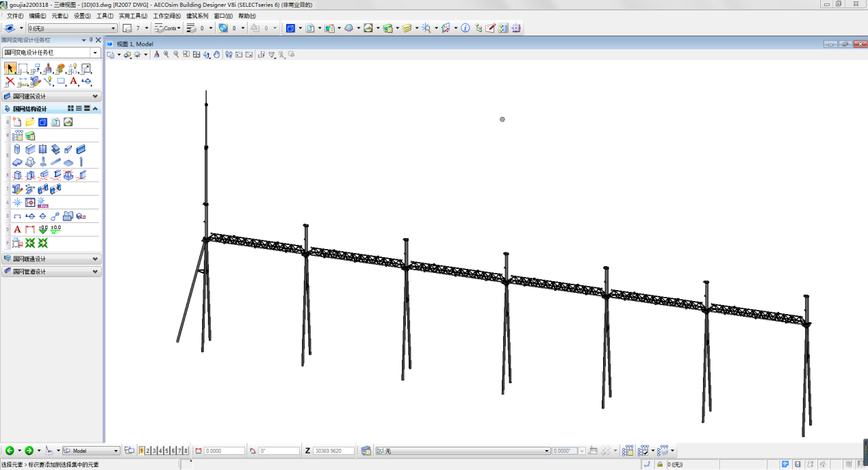
Task: Open the 建筑系列 menu
Action: coord(197,16)
